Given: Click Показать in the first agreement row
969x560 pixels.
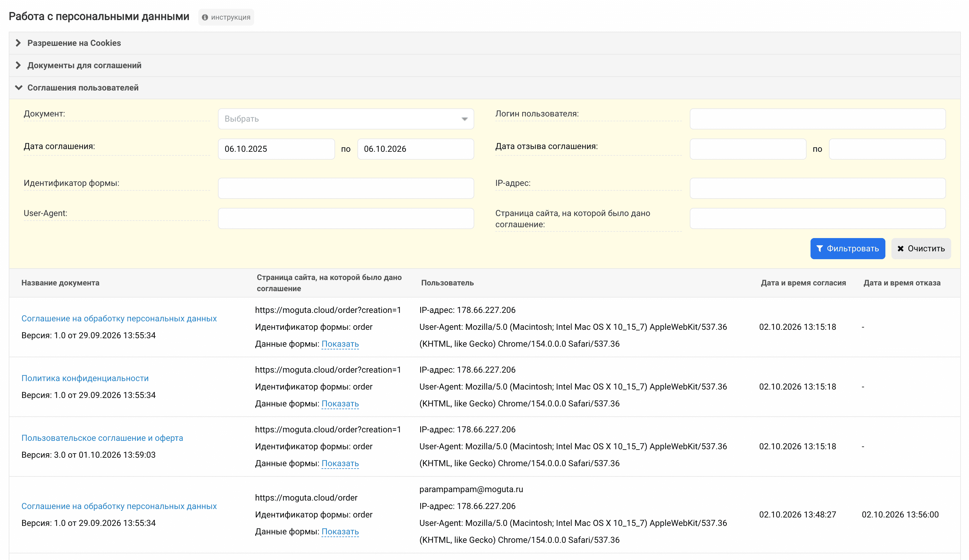Looking at the screenshot, I should (x=340, y=344).
